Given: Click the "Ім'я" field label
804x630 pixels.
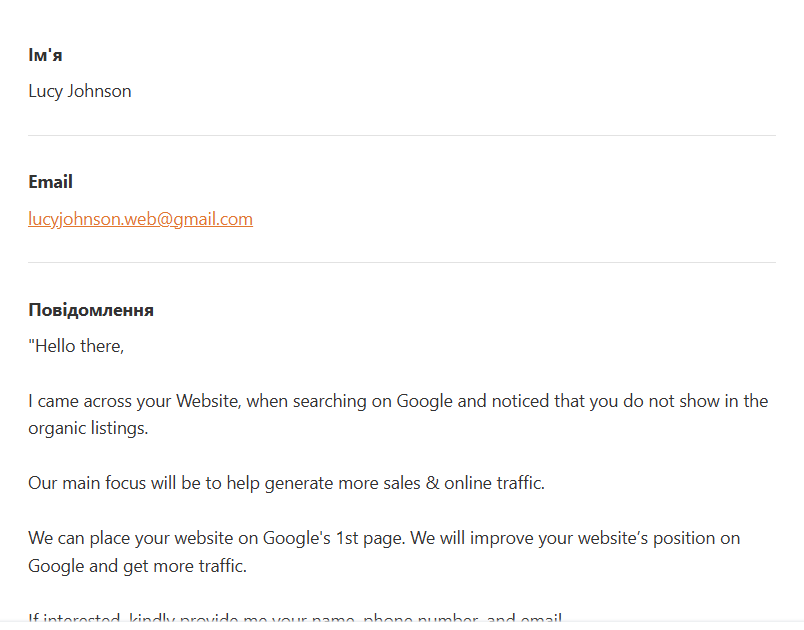Looking at the screenshot, I should (x=45, y=55).
